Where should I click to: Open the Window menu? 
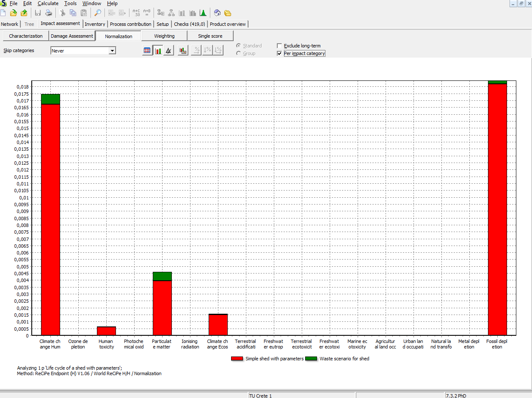pyautogui.click(x=92, y=3)
